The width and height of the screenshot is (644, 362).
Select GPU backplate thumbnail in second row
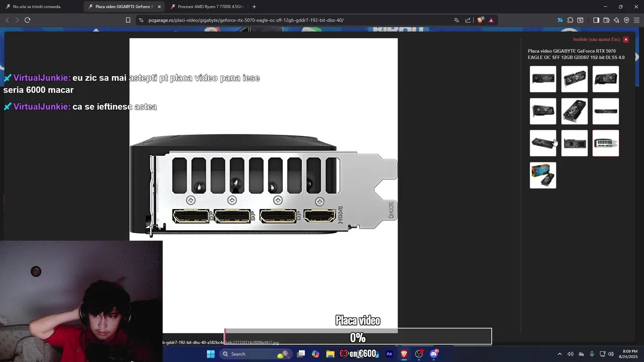click(x=574, y=111)
